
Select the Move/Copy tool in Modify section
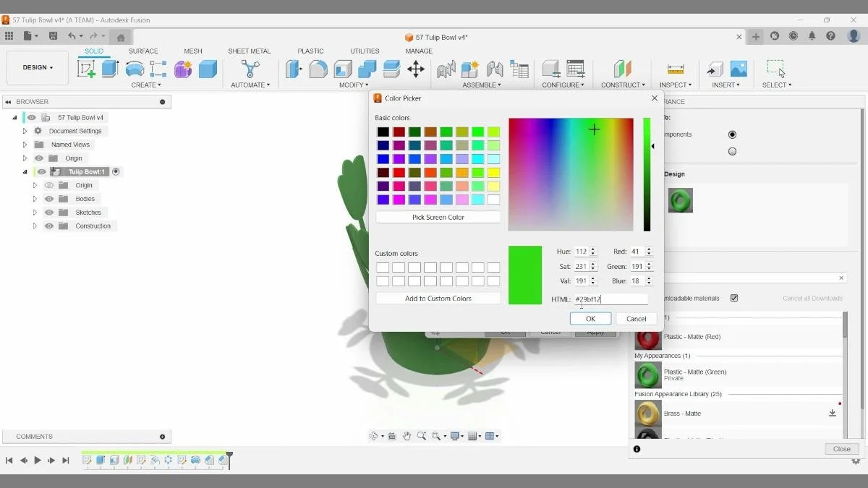tap(415, 69)
